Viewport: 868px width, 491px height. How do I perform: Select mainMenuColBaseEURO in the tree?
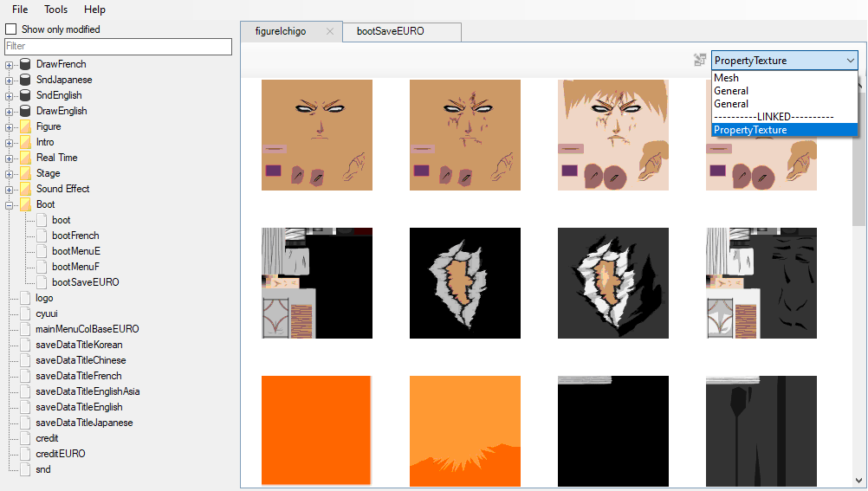87,329
